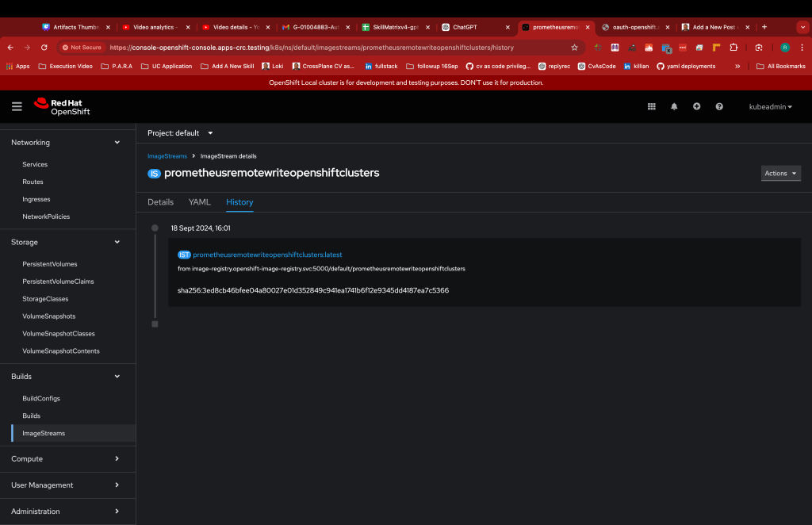Expand the User Management section

(67, 485)
